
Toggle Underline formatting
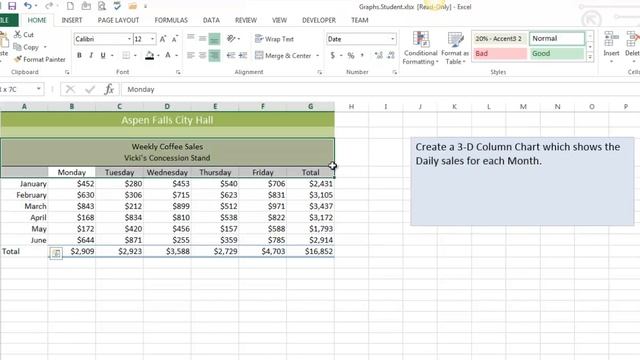(103, 55)
